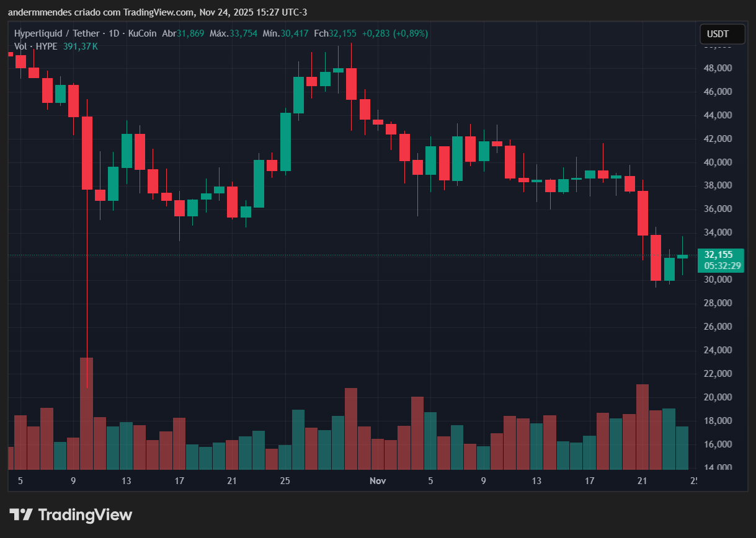Select the 30,000 price axis label
Screen dimensions: 756x538
point(718,280)
